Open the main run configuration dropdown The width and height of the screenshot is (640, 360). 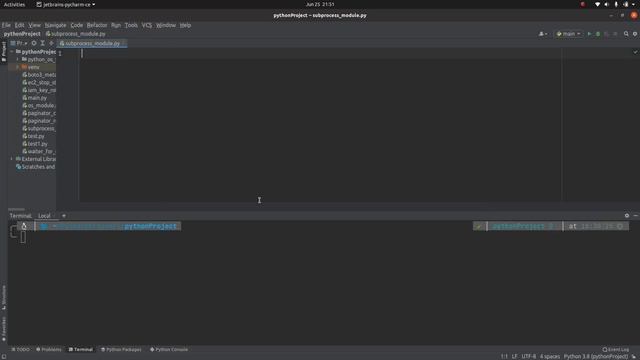pyautogui.click(x=569, y=34)
